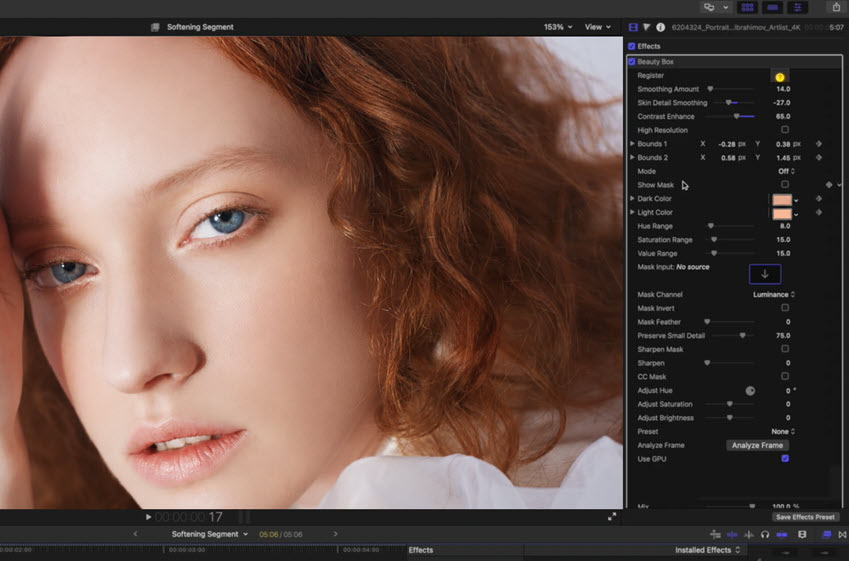The width and height of the screenshot is (849, 561).
Task: Open the viewer View menu
Action: click(598, 27)
